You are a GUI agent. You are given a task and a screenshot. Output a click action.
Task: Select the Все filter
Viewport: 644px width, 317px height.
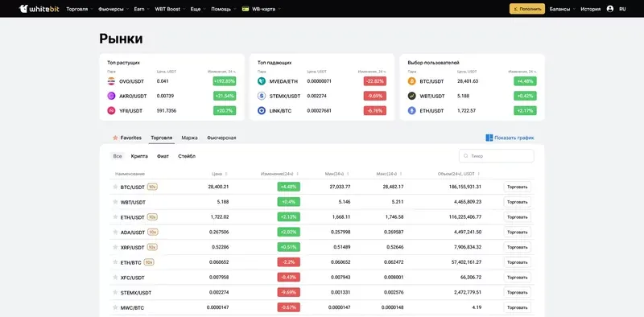point(118,156)
